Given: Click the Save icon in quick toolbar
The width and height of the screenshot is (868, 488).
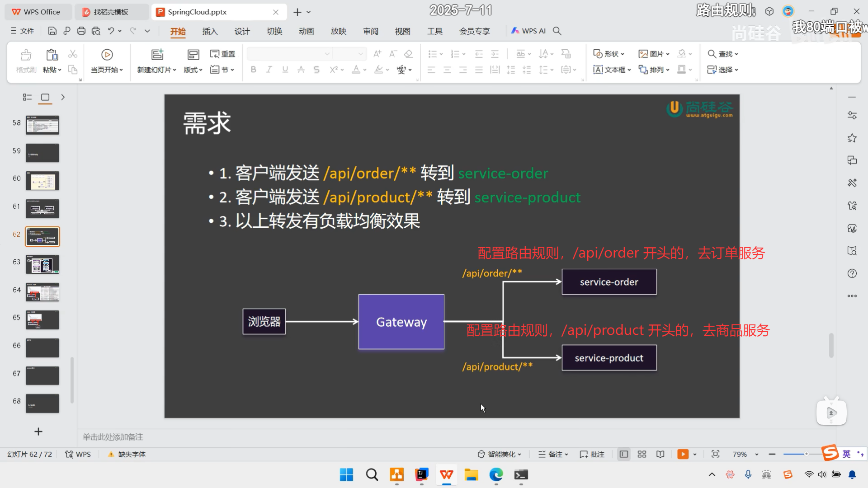Looking at the screenshot, I should (52, 31).
